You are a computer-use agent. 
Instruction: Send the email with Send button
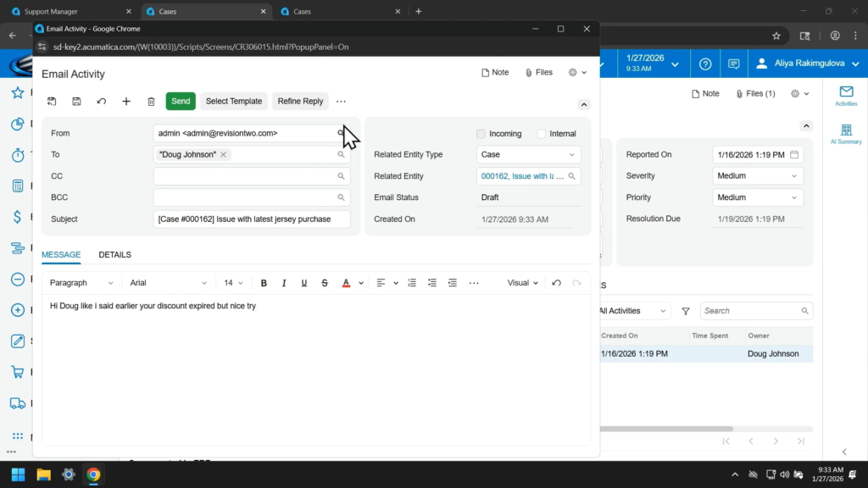click(181, 102)
